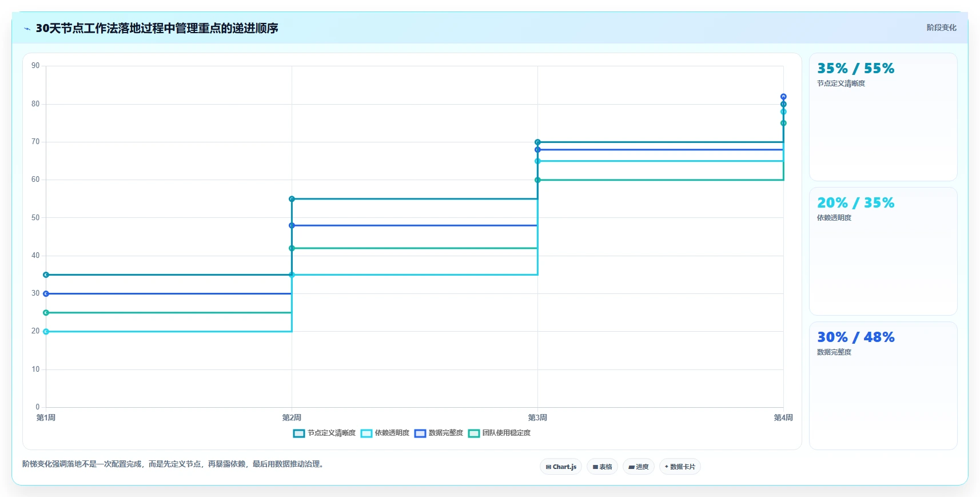
Task: Click the 第2周 axis label
Action: tap(292, 418)
